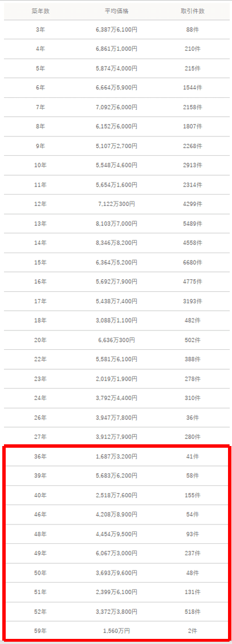Select the price 7,122万300円
This screenshot has height=644, width=232.
pos(117,204)
